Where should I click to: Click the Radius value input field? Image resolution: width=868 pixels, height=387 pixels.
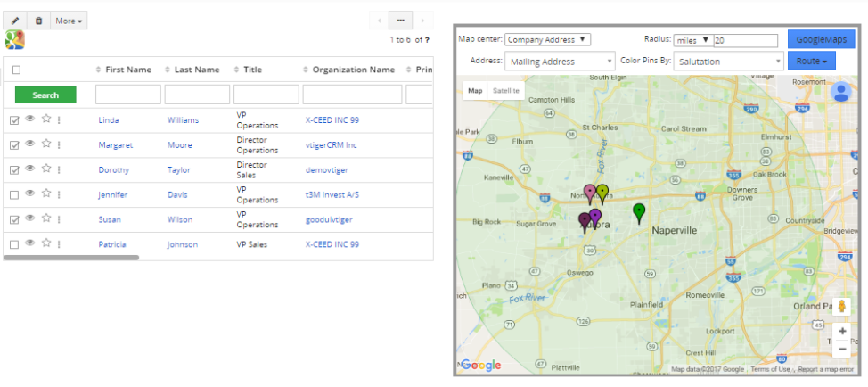[746, 40]
